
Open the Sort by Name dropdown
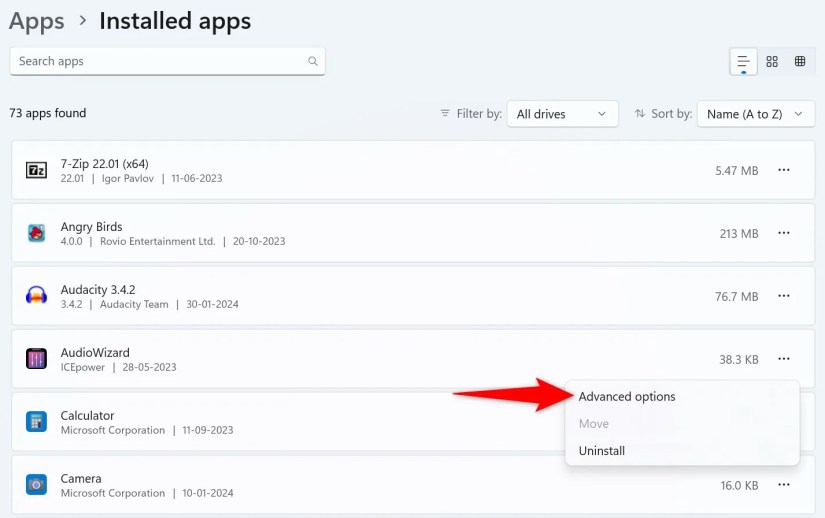[754, 114]
